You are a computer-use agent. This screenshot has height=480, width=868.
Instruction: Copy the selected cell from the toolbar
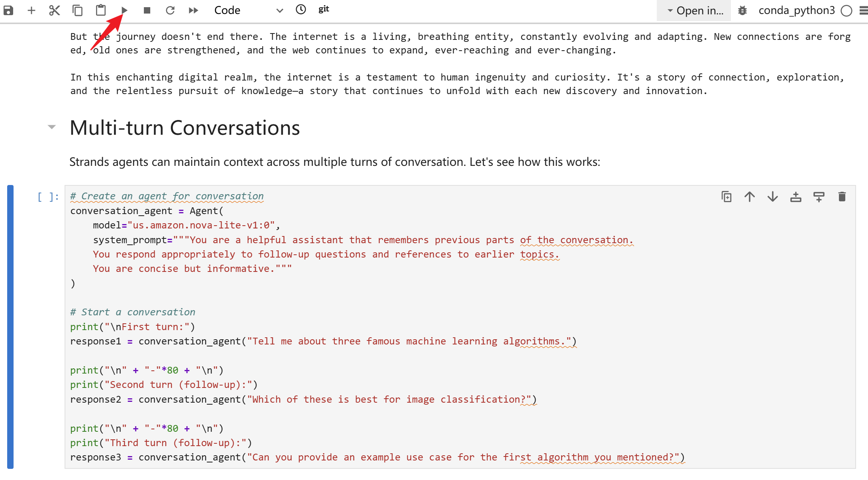point(77,10)
